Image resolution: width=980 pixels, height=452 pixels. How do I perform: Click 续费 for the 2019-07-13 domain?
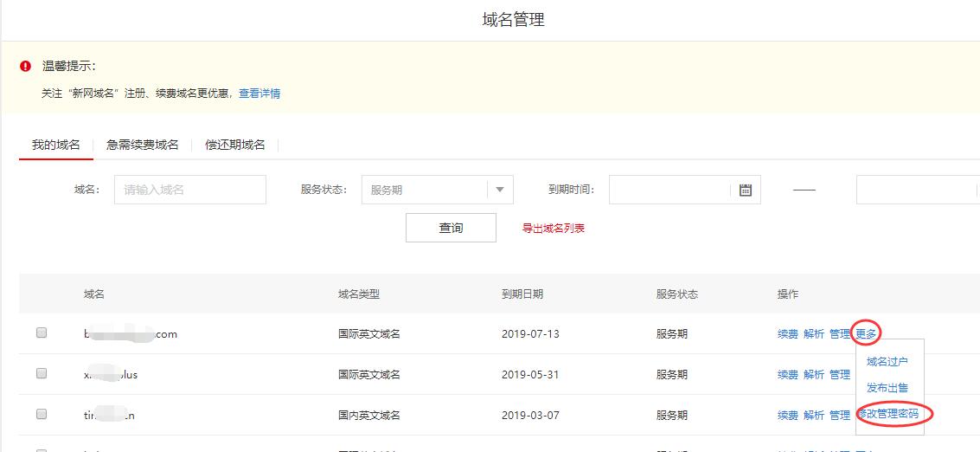pos(787,334)
